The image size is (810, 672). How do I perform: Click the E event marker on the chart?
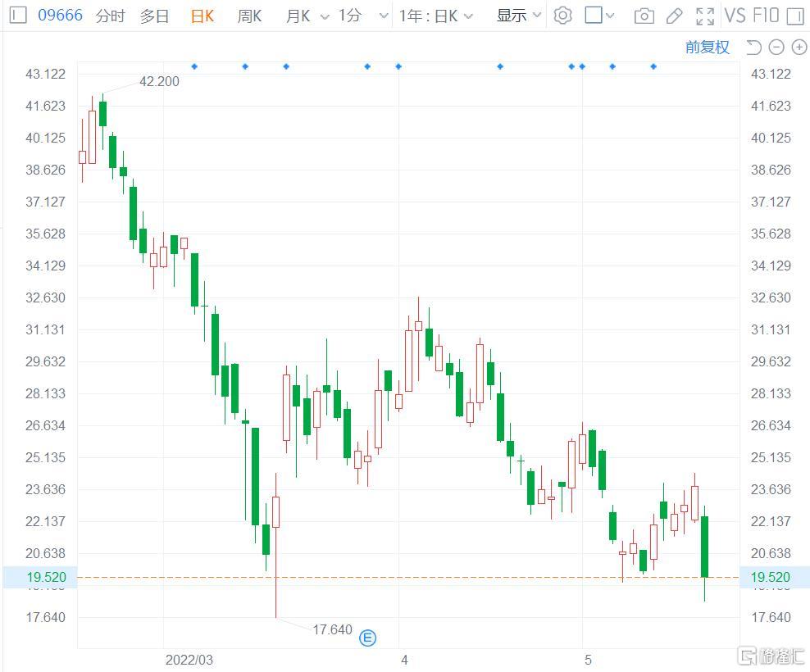pos(369,638)
